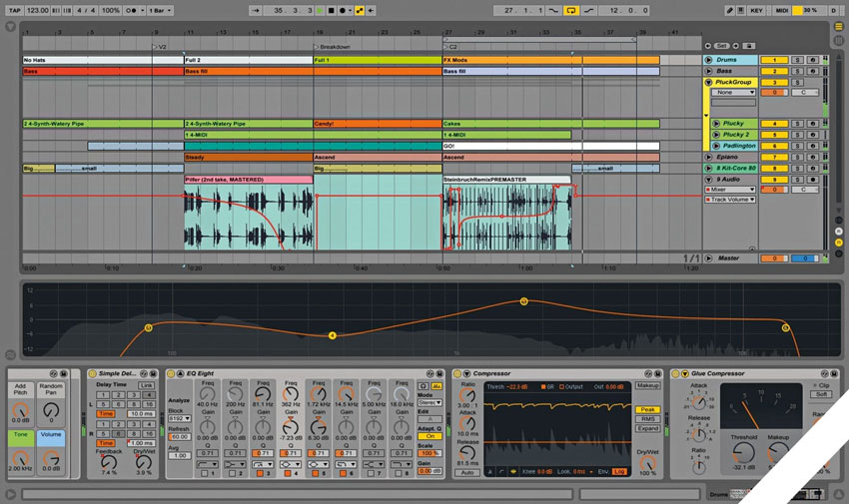Click the Set locator button
Viewport: 849px width, 504px height.
[721, 46]
